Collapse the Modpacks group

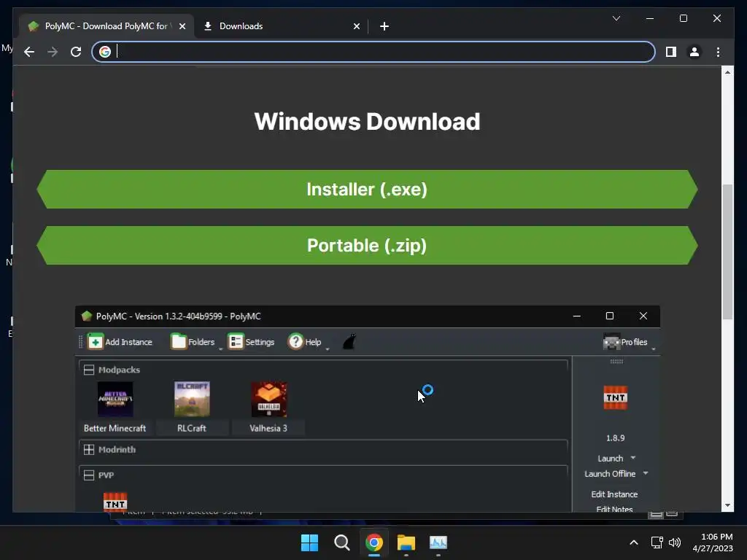coord(88,370)
